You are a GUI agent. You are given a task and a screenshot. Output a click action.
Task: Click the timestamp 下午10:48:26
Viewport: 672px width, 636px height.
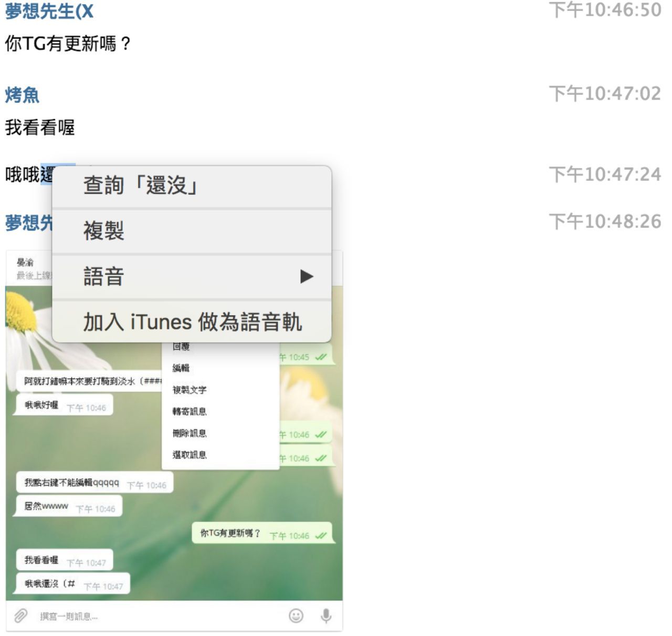point(605,222)
